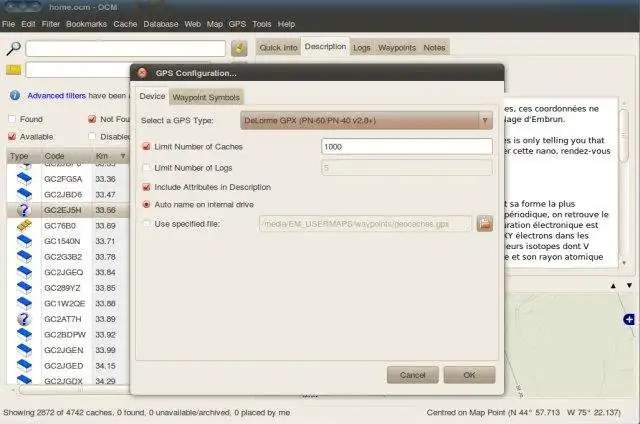This screenshot has height=424, width=640.
Task: Click the cache type icon for GC2FG5A
Action: click(24, 179)
